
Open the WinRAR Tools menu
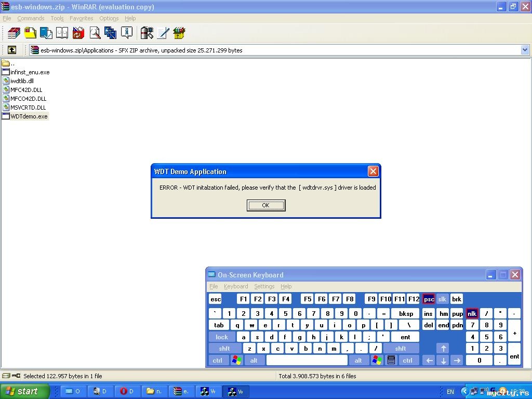(x=57, y=18)
